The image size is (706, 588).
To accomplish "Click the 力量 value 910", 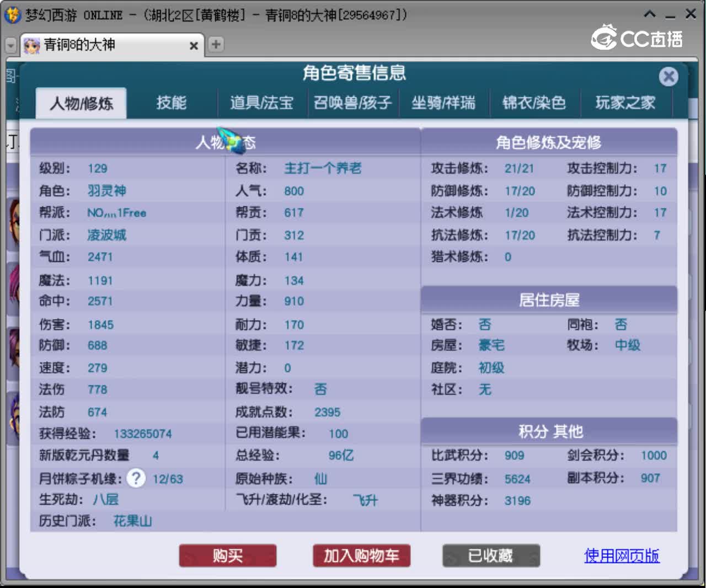I will tap(294, 301).
